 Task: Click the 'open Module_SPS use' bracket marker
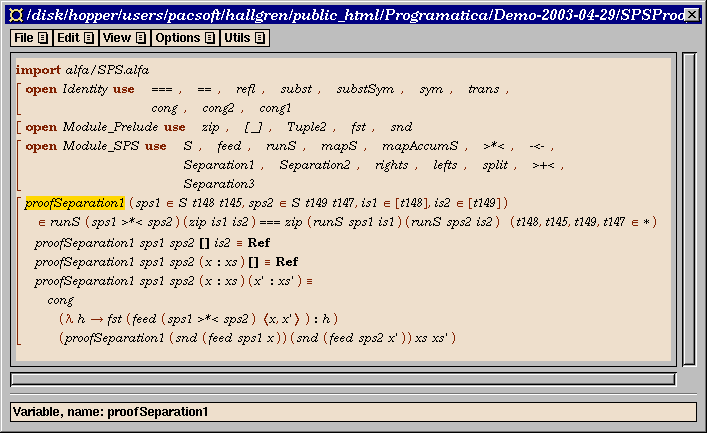[19, 164]
